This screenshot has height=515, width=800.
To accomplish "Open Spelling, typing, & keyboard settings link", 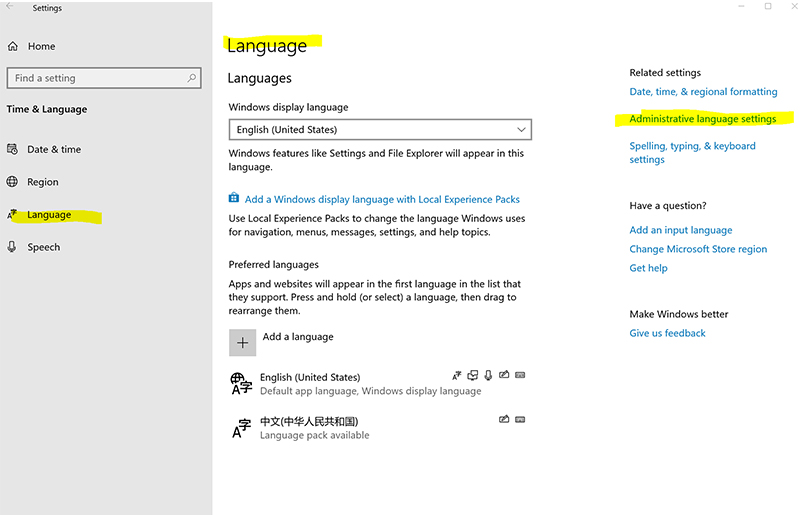I will pyautogui.click(x=692, y=153).
